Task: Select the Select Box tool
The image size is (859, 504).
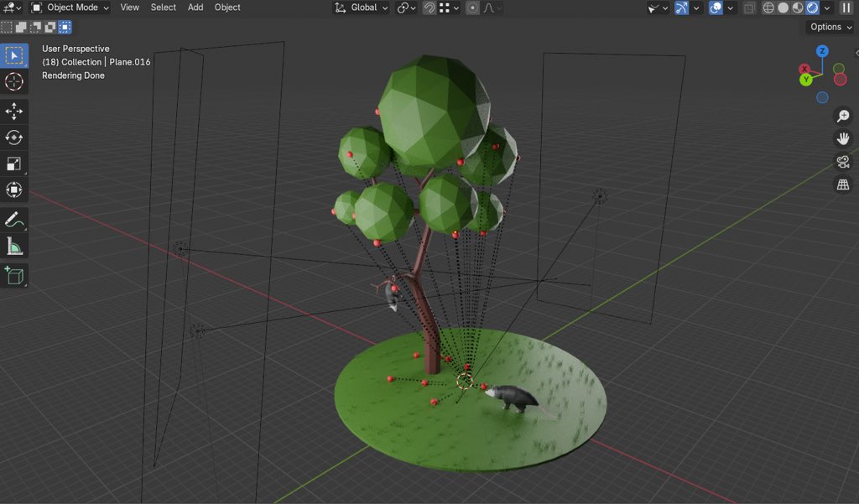Action: pos(13,55)
